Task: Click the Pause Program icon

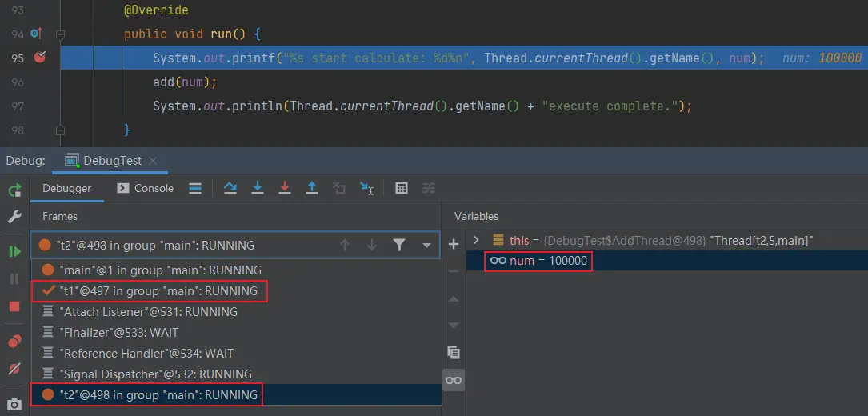Action: [14, 279]
